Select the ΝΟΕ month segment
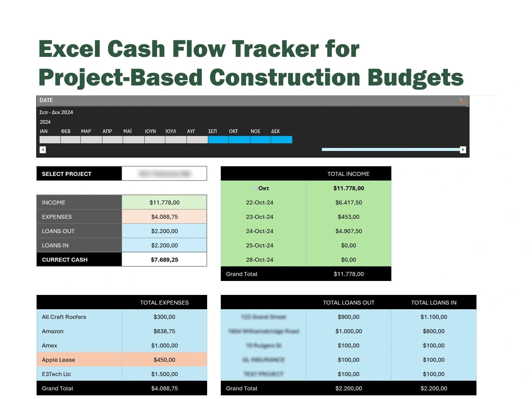This screenshot has height=399, width=532. point(260,140)
